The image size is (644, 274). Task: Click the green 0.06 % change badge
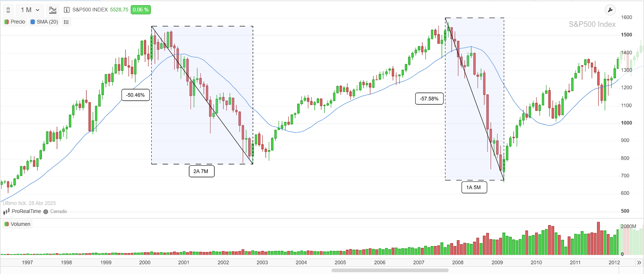click(141, 10)
